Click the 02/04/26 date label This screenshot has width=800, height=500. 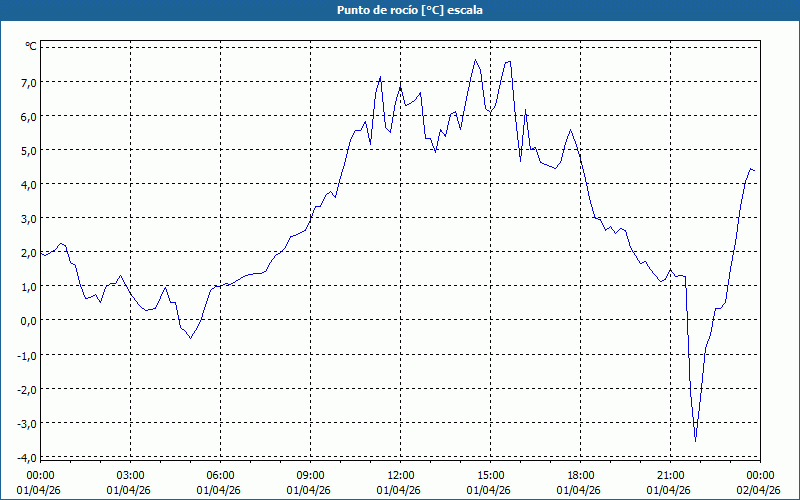[x=760, y=490]
